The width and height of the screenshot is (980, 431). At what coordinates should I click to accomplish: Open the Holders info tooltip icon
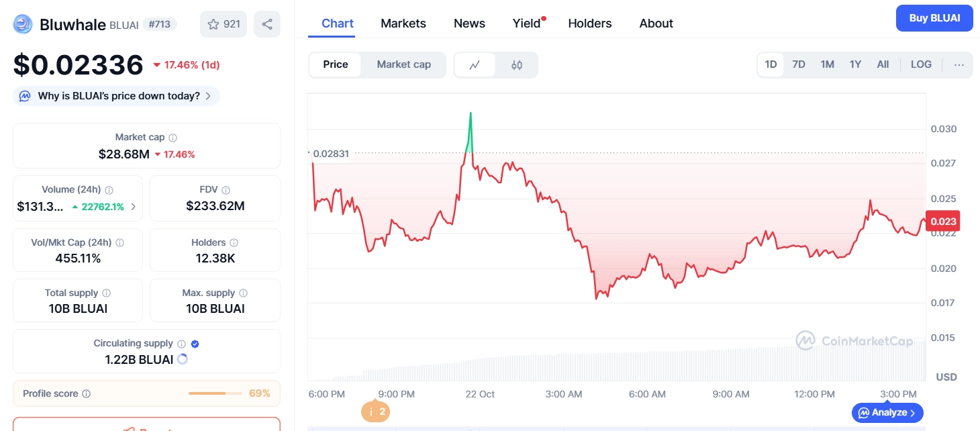[x=234, y=242]
